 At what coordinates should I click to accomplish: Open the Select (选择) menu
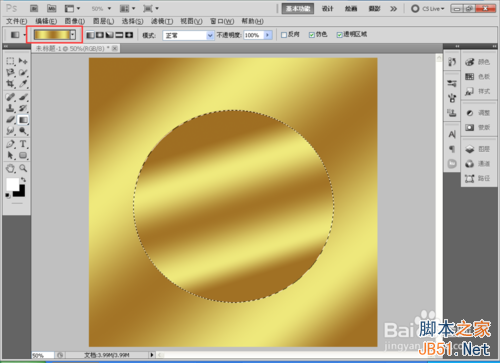pyautogui.click(x=132, y=21)
